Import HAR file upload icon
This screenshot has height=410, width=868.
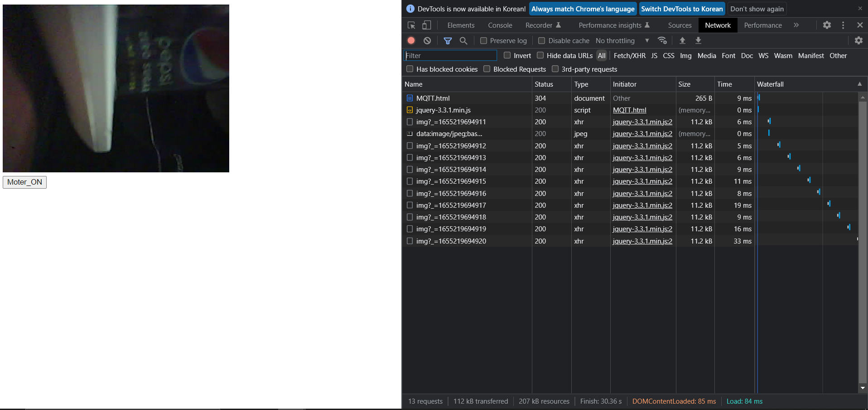682,40
